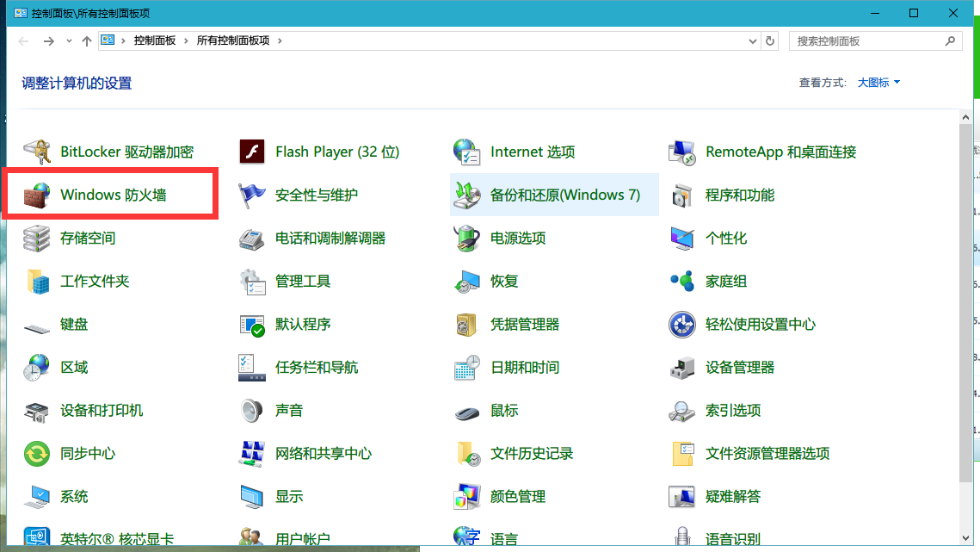Viewport: 980px width, 552px height.
Task: Click the 控制面板 breadcrumb
Action: point(155,40)
